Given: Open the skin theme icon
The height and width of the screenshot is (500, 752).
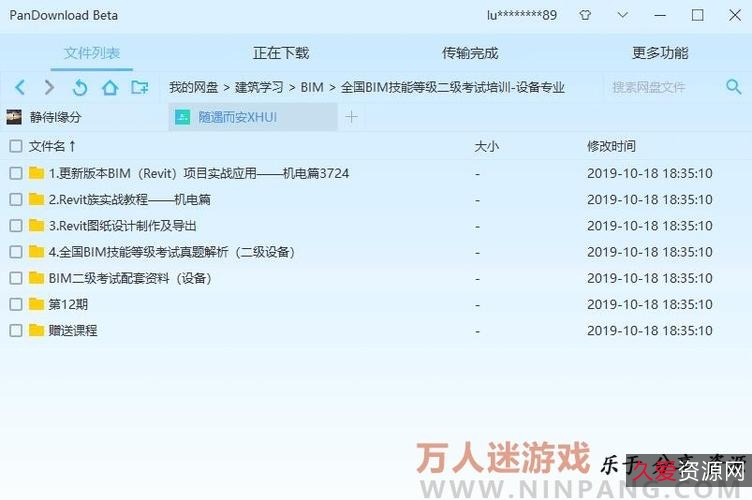Looking at the screenshot, I should pos(585,15).
